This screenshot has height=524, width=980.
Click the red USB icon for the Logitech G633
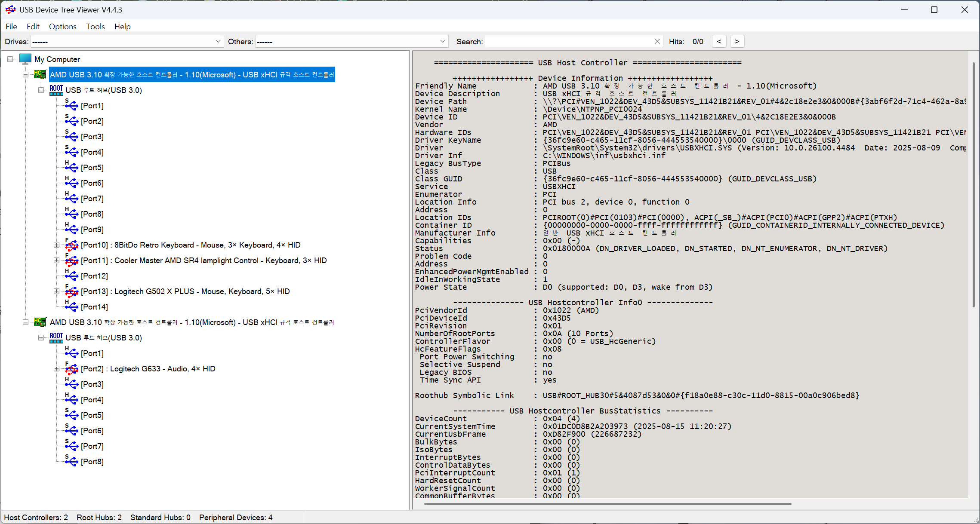[x=71, y=368]
